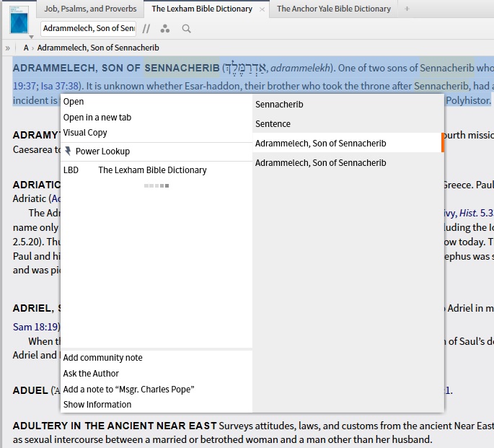The height and width of the screenshot is (448, 494).
Task: Open the Isa 37:38 scripture link
Action: (x=60, y=86)
